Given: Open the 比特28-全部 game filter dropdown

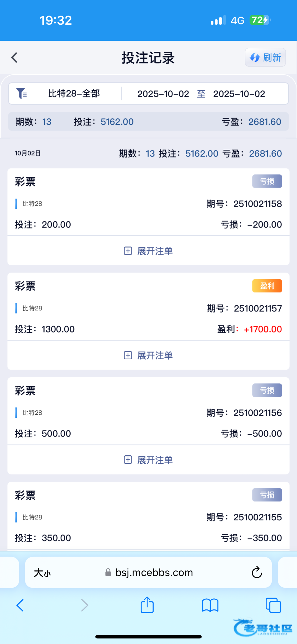Looking at the screenshot, I should (74, 94).
